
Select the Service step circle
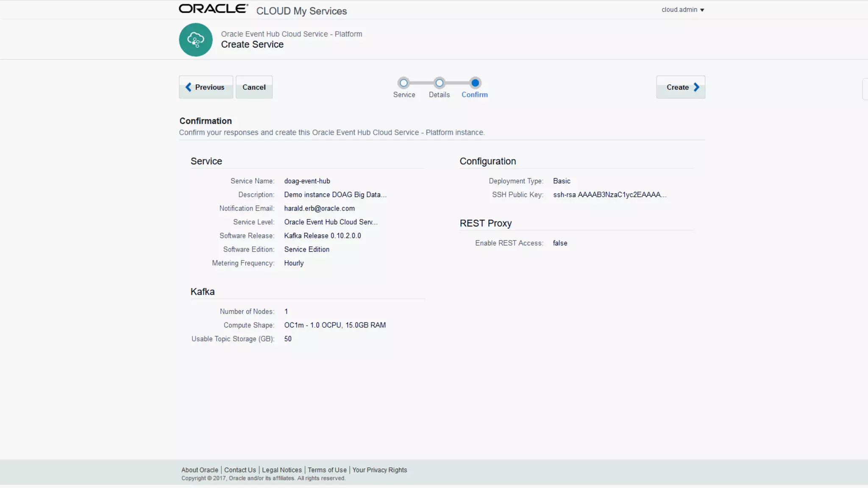[x=403, y=83]
